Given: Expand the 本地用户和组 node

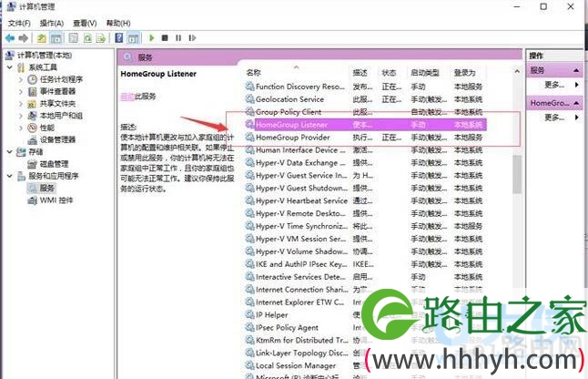Looking at the screenshot, I should pyautogui.click(x=21, y=116).
